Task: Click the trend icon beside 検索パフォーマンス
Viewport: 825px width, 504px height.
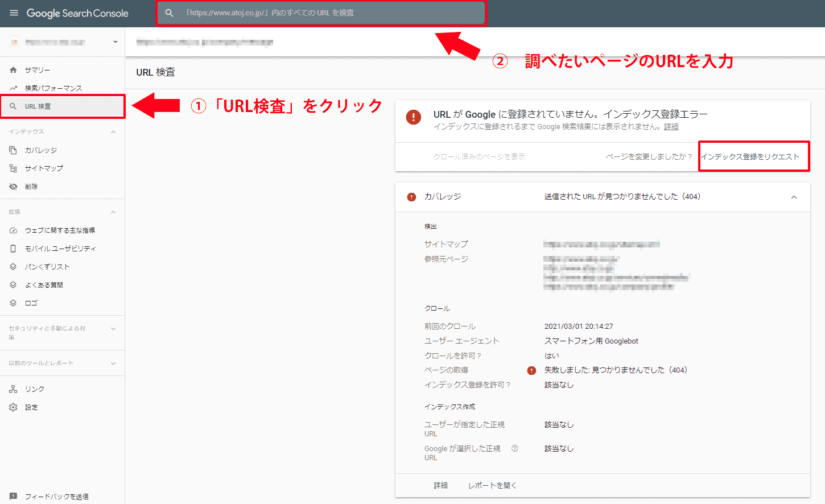Action: [x=13, y=88]
